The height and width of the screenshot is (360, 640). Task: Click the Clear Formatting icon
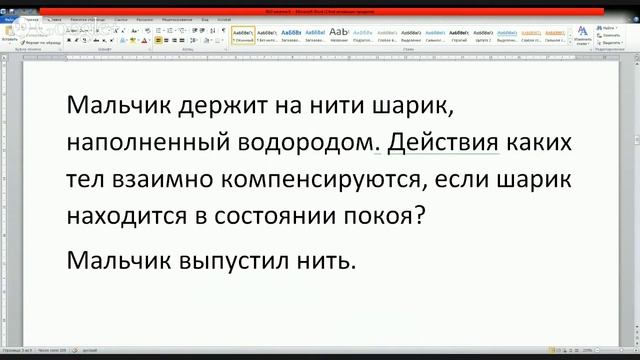point(148,31)
